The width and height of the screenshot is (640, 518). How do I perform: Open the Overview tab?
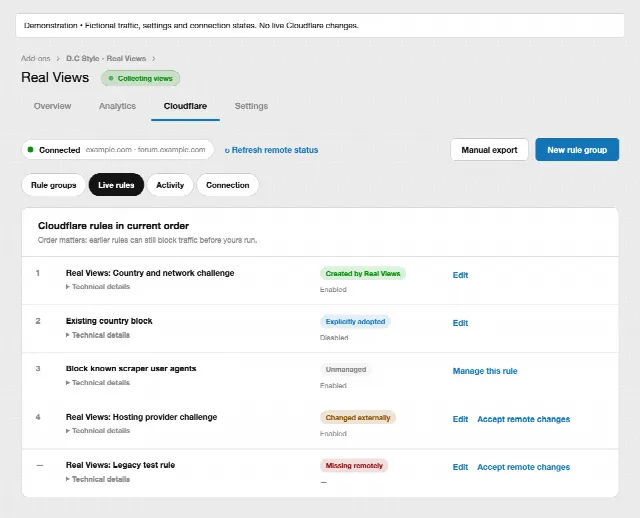52,106
